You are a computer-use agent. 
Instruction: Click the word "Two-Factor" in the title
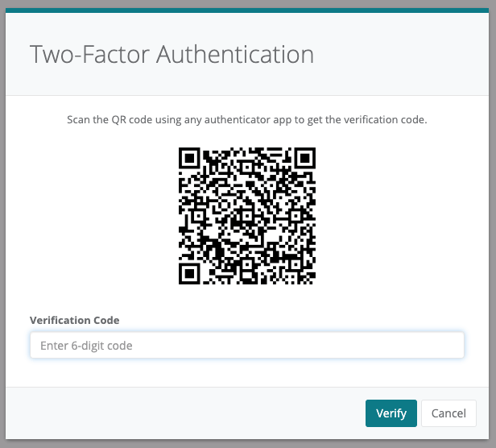point(89,54)
